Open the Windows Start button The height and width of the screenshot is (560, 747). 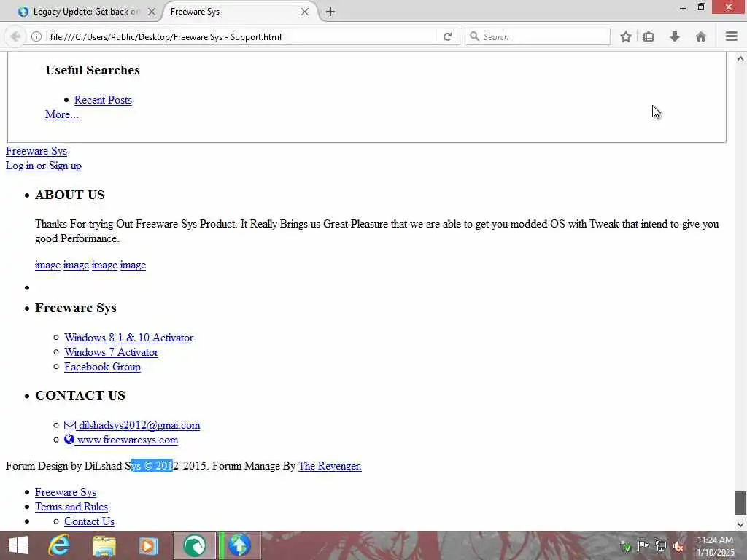(x=18, y=545)
